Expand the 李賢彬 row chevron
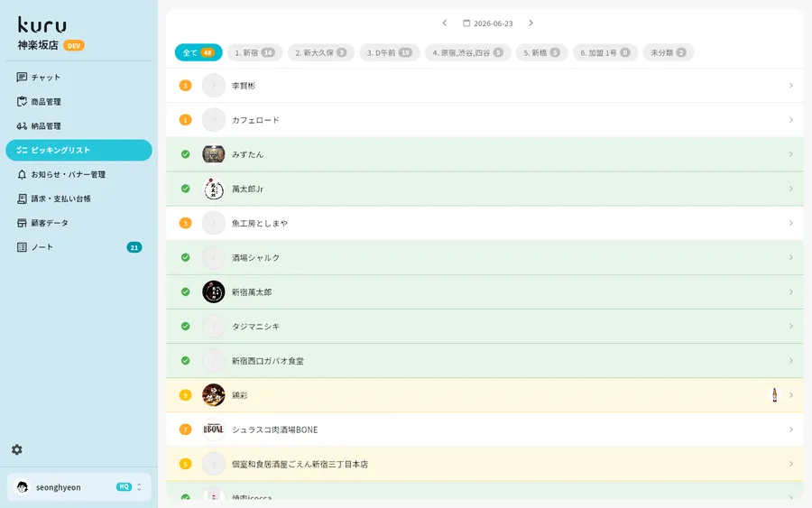 click(x=790, y=86)
